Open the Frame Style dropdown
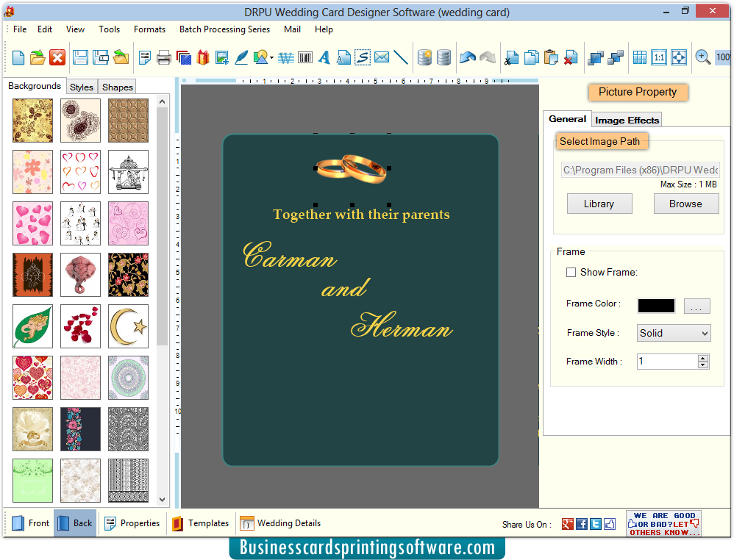Screen dimensions: 734x560 (674, 333)
